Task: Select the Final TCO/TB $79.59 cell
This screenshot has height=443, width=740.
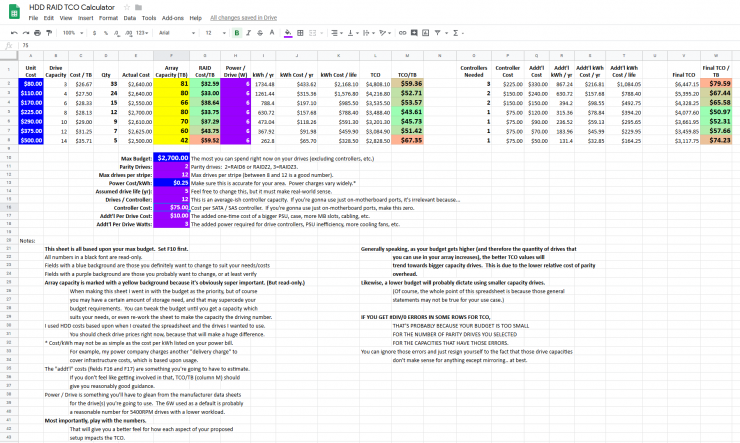Action: point(716,84)
